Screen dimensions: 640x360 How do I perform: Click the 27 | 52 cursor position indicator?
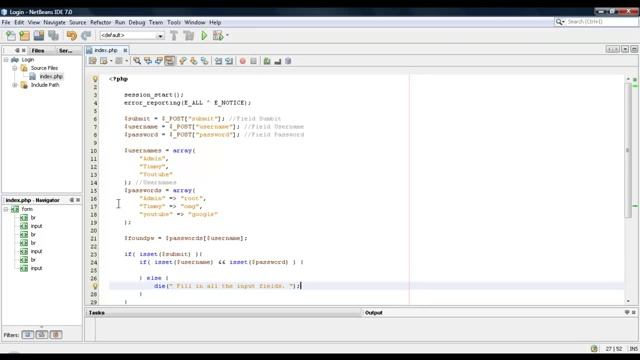point(613,349)
